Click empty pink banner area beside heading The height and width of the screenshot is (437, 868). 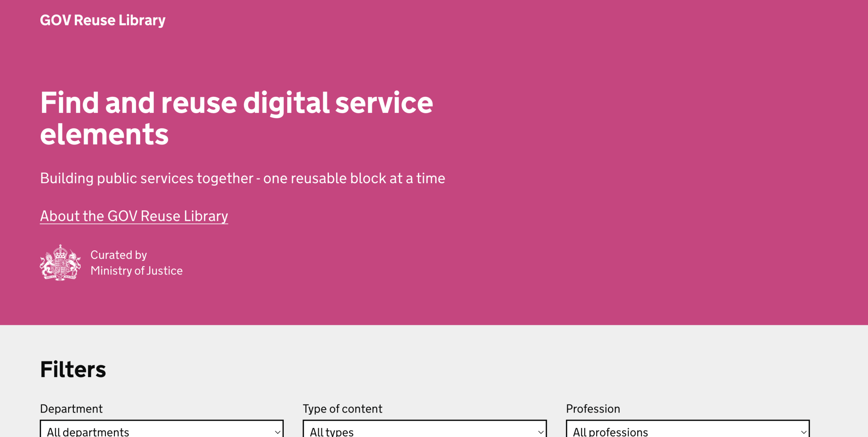pos(644,136)
